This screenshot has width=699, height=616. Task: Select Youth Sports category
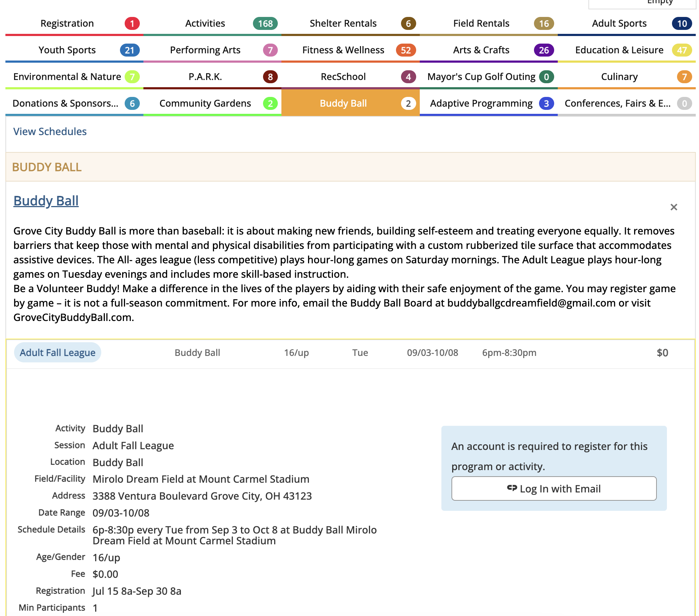(67, 50)
